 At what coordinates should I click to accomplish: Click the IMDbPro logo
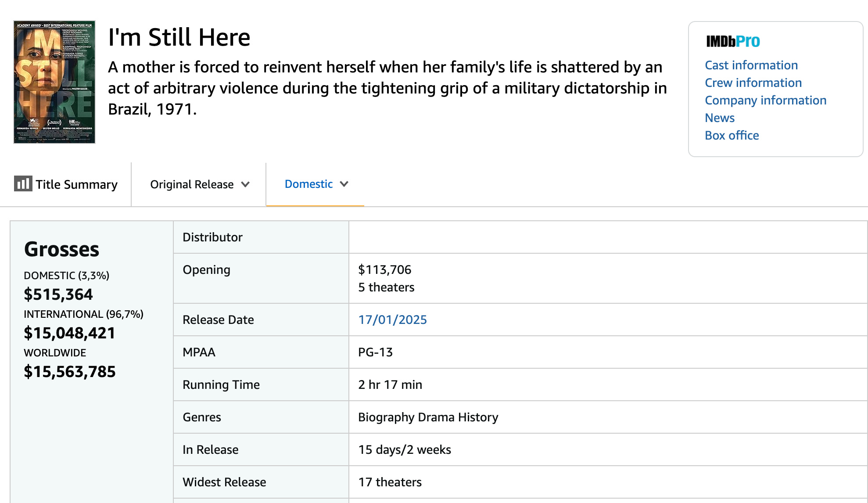[x=733, y=41]
